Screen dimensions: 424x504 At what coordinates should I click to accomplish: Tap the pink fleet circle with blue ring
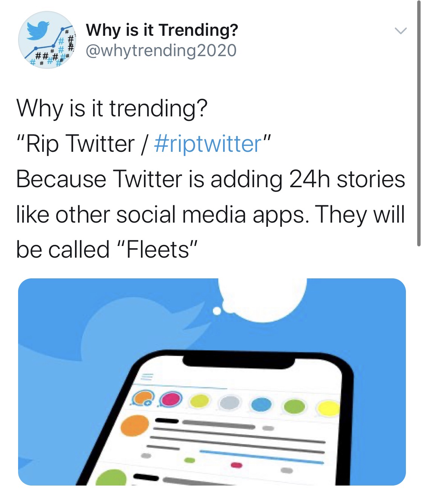tap(171, 399)
